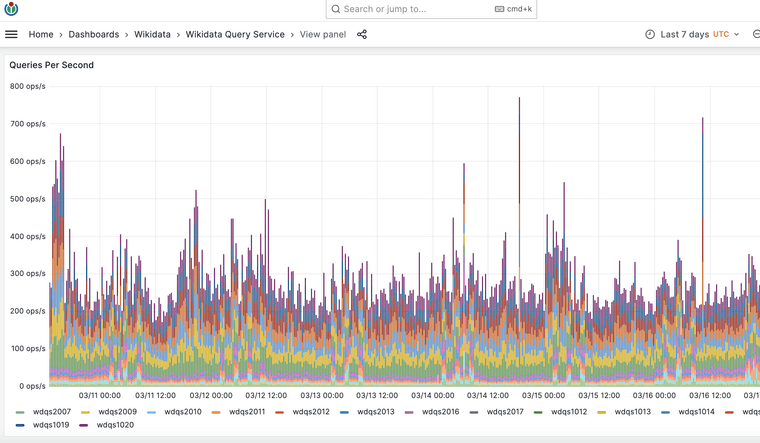Screen dimensions: 760x443
Task: Click the wdqs2013 legend color swatch
Action: [x=344, y=411]
